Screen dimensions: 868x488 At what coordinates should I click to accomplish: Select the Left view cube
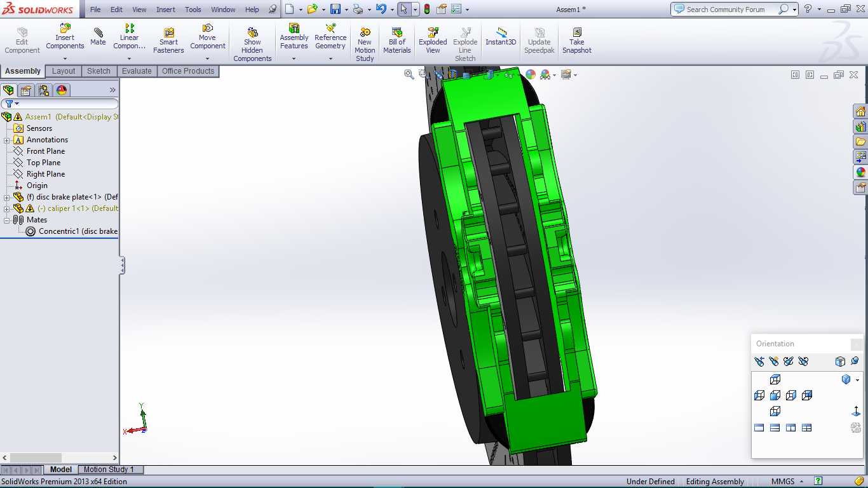pyautogui.click(x=759, y=395)
